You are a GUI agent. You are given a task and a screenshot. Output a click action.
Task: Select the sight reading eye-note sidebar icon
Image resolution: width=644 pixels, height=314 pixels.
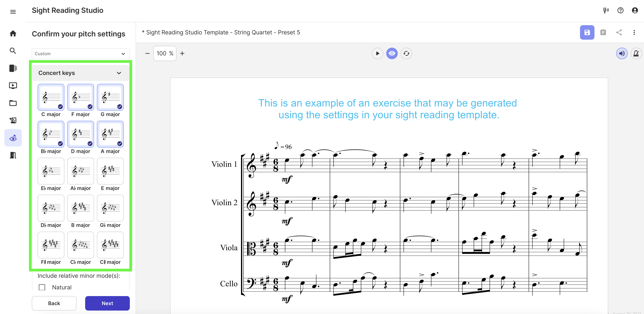point(13,138)
